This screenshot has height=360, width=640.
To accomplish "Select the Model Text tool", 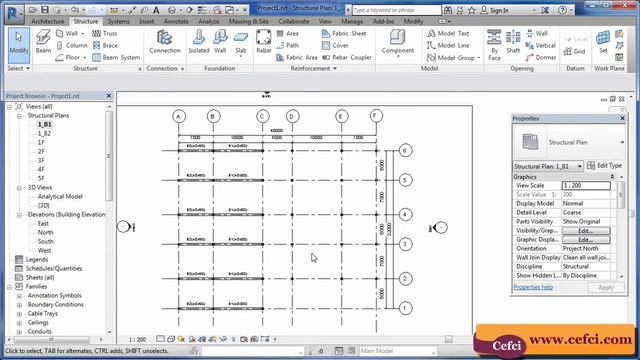I will 448,33.
